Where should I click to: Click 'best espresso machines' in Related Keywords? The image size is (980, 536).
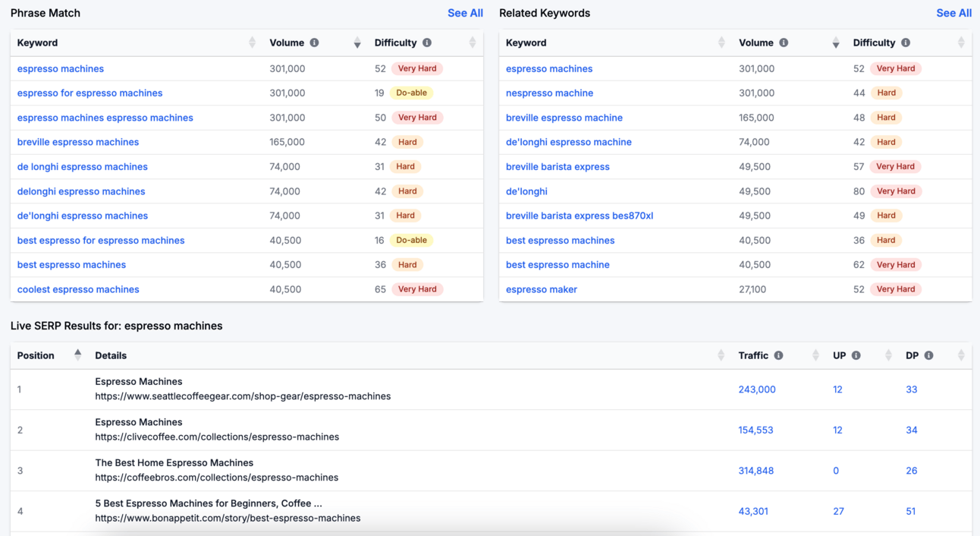click(560, 241)
